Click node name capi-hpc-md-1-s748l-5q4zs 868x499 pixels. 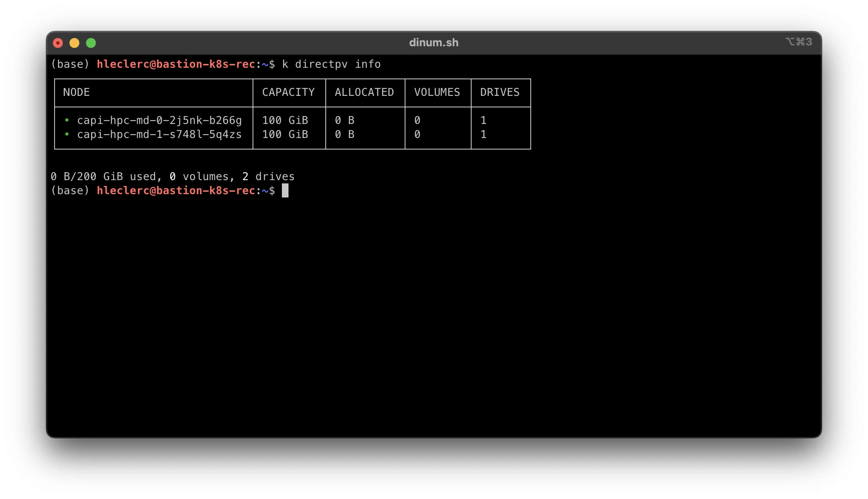click(x=159, y=134)
